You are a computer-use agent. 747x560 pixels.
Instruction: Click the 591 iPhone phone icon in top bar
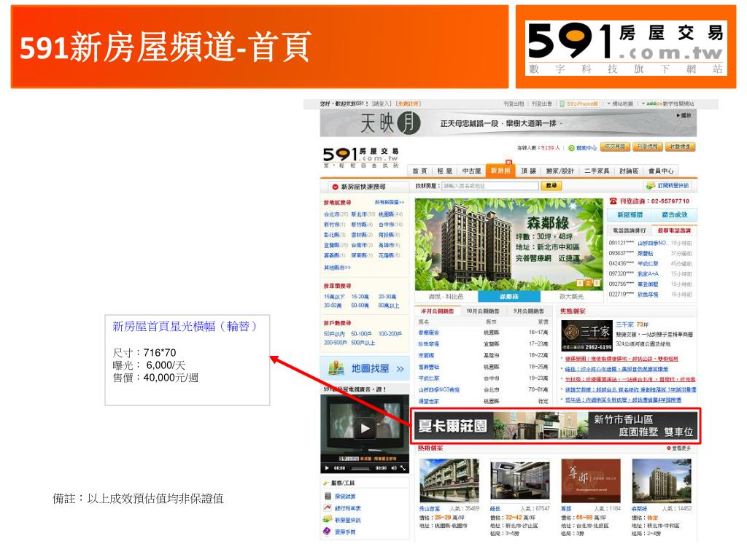pyautogui.click(x=562, y=104)
